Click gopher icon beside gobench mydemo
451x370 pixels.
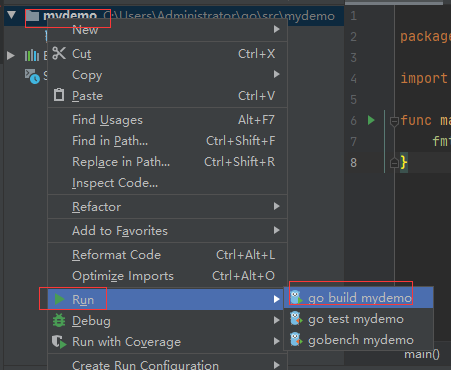pyautogui.click(x=296, y=340)
